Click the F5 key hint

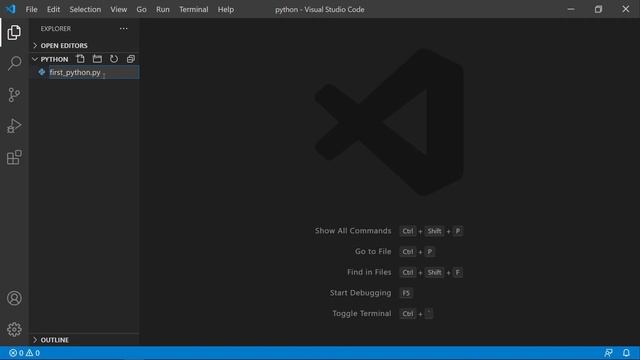tap(406, 293)
